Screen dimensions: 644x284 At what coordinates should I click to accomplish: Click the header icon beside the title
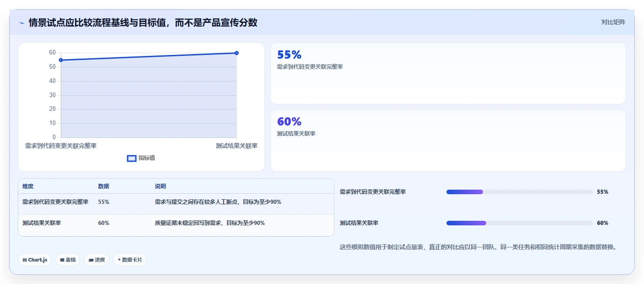[x=22, y=22]
